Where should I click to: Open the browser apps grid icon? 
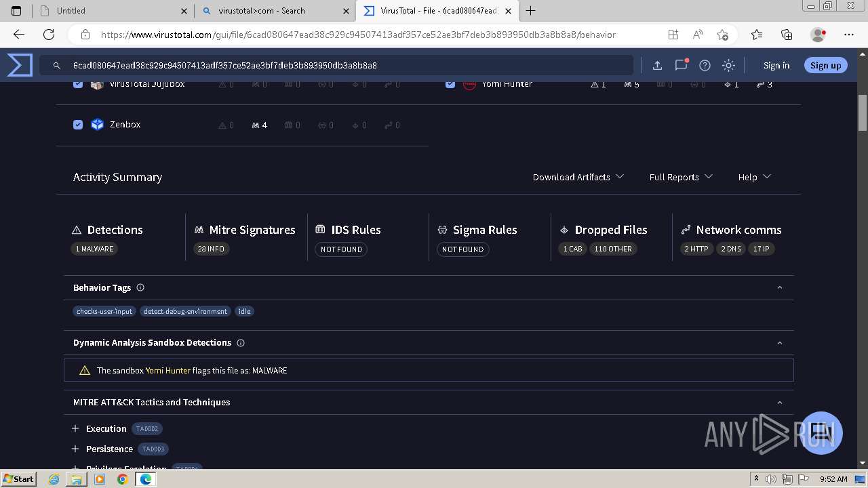[x=673, y=35]
